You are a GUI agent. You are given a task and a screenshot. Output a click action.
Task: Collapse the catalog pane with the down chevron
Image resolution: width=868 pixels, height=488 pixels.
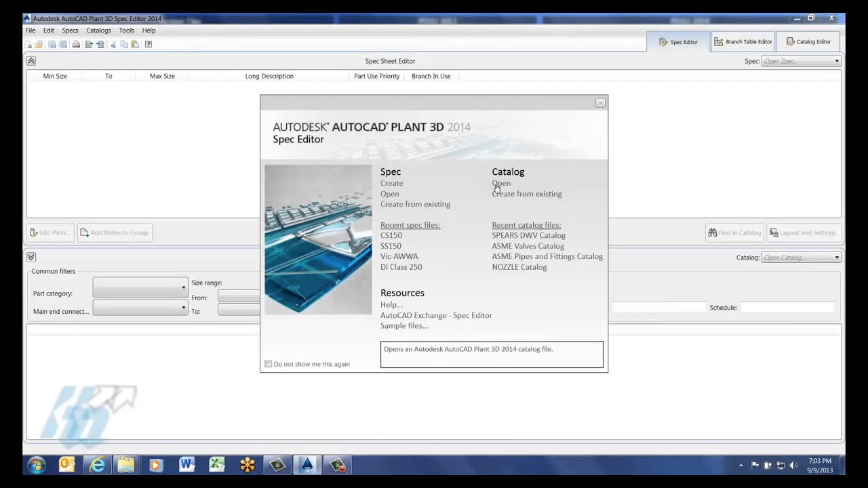(x=31, y=257)
